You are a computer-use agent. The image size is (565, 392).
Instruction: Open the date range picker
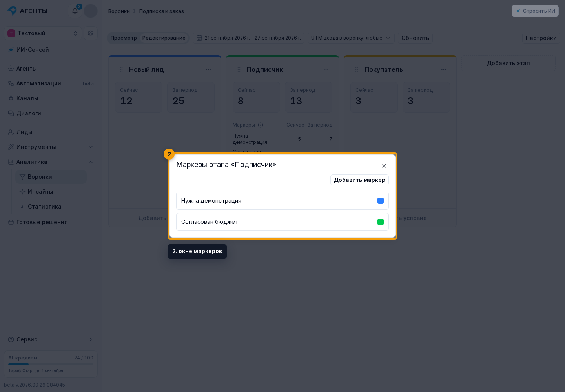point(249,38)
